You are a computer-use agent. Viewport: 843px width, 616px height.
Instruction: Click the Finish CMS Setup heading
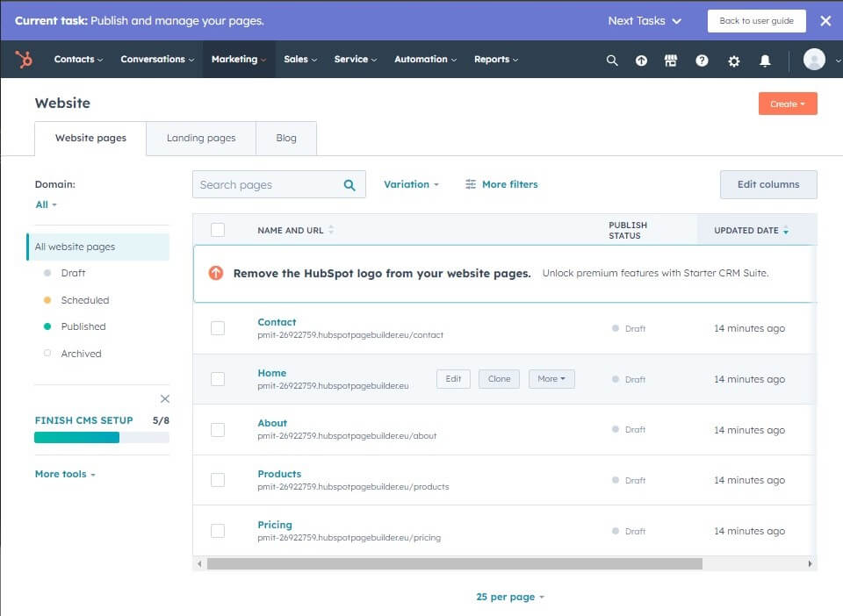coord(84,420)
